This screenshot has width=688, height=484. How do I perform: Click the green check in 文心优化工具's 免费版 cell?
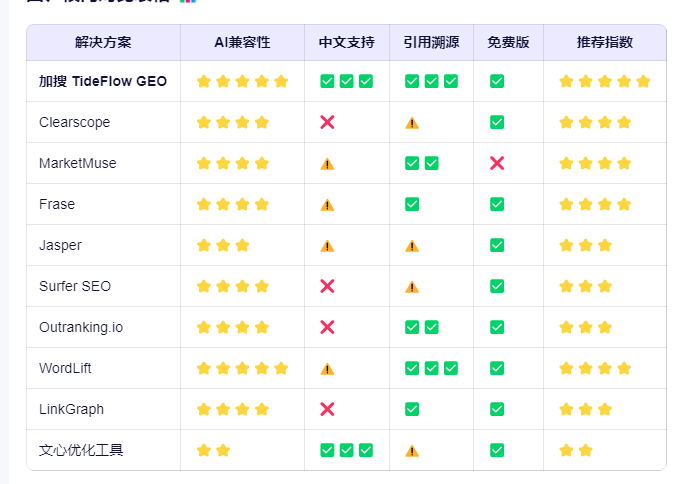point(497,450)
